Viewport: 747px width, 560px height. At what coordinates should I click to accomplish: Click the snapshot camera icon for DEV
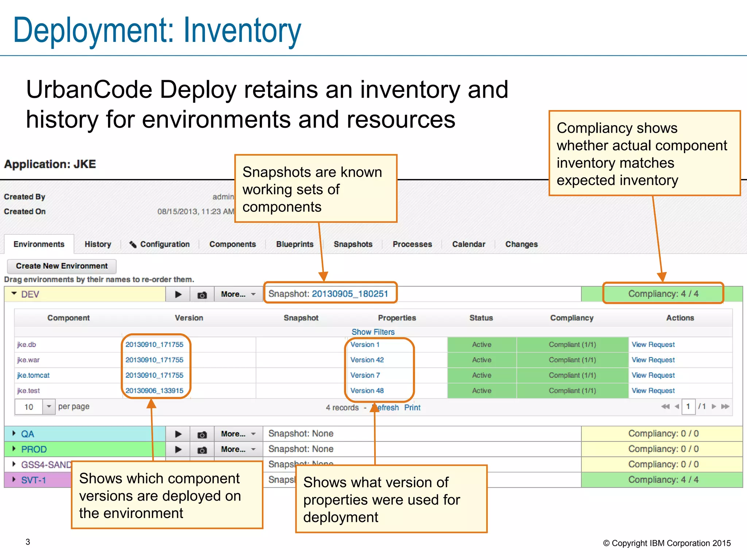[x=202, y=295]
